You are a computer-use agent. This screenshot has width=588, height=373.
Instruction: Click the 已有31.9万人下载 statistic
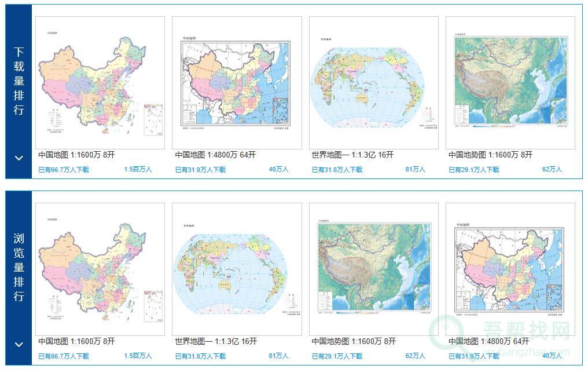coord(199,170)
